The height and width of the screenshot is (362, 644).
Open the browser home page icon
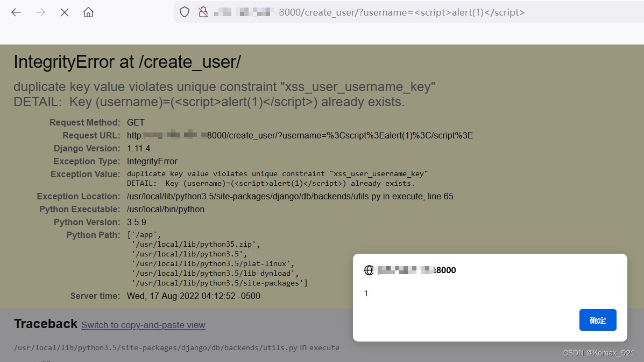88,12
